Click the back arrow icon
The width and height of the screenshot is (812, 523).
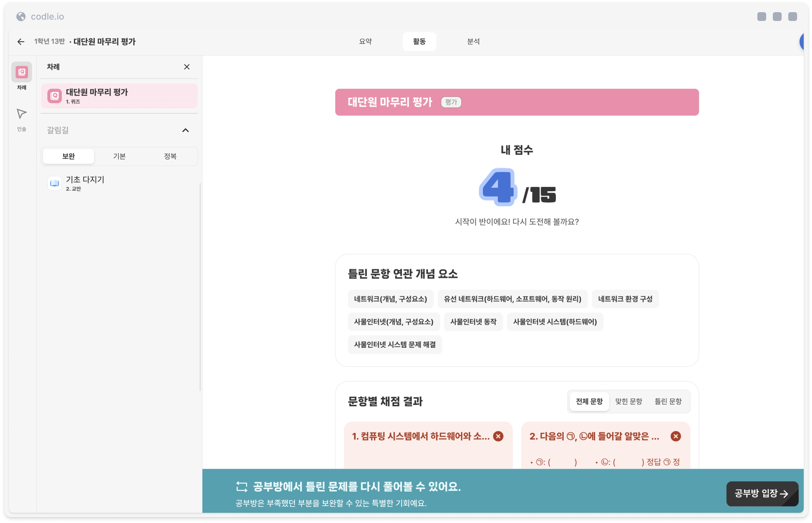(21, 41)
